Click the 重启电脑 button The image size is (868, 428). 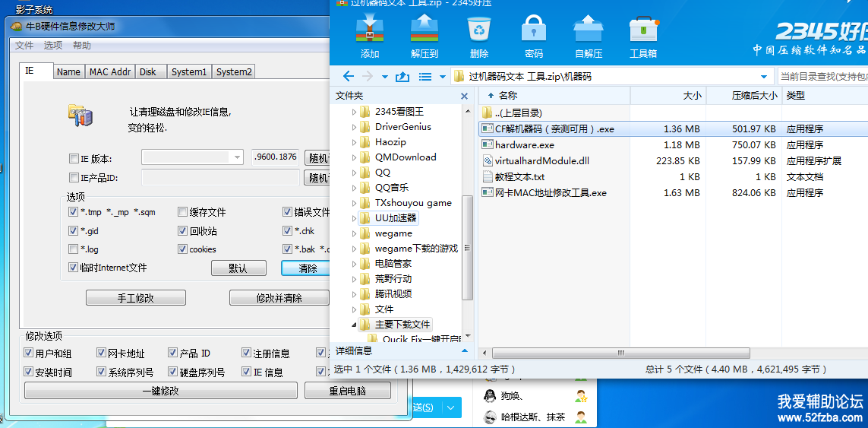(348, 390)
